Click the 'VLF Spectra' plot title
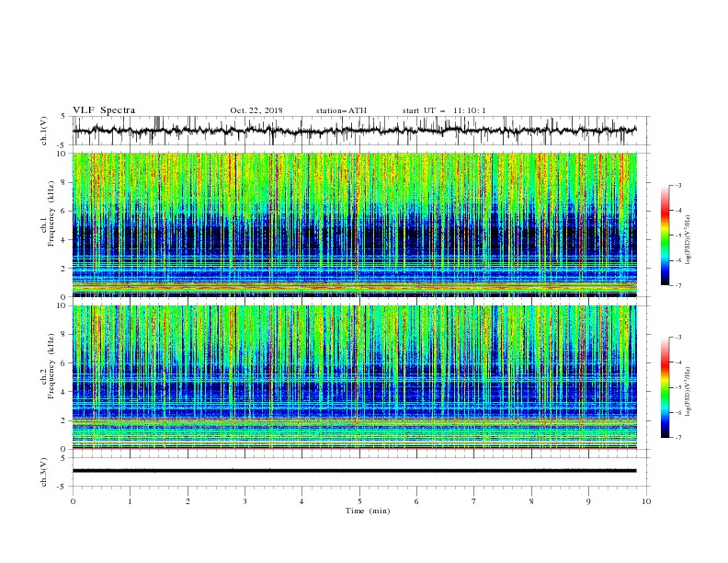The image size is (728, 563). coord(104,110)
